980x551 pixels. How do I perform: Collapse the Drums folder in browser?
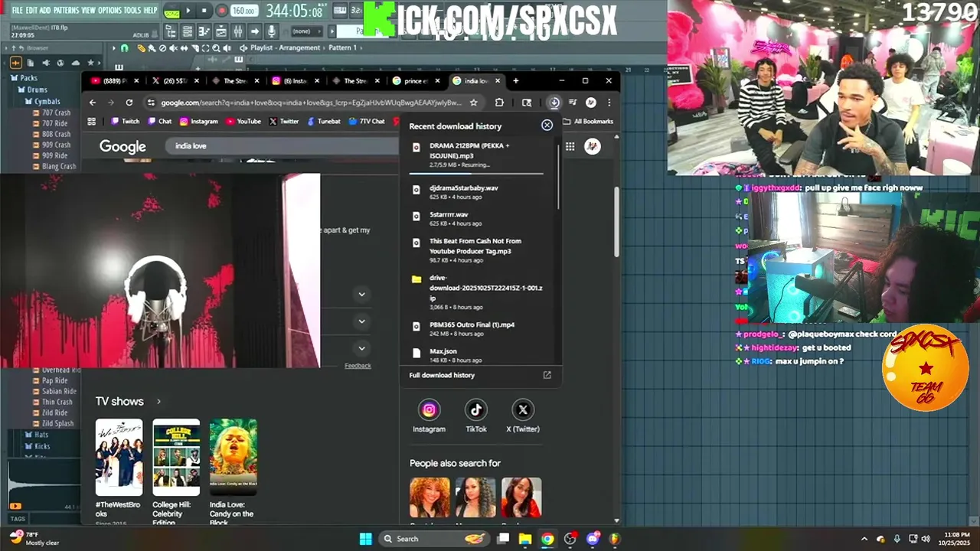click(x=31, y=90)
